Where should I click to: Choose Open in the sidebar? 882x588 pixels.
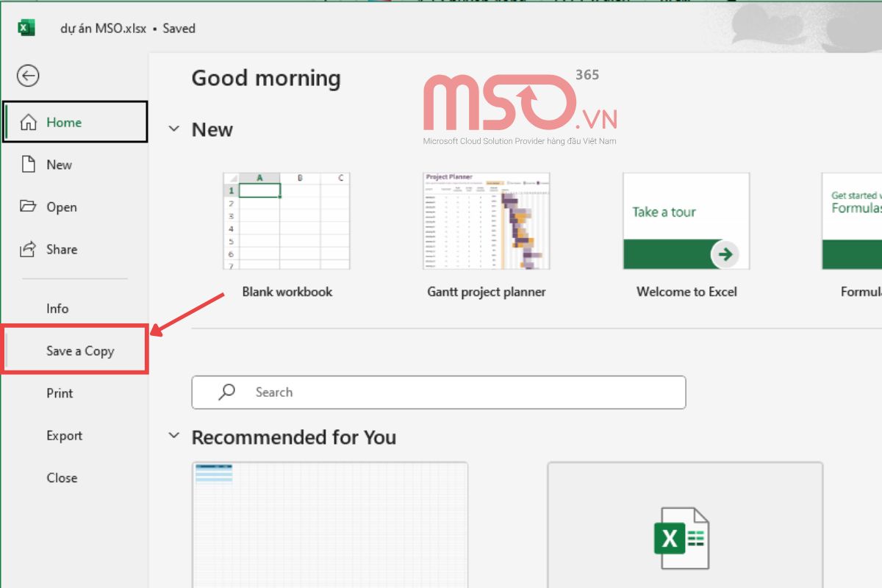point(75,207)
